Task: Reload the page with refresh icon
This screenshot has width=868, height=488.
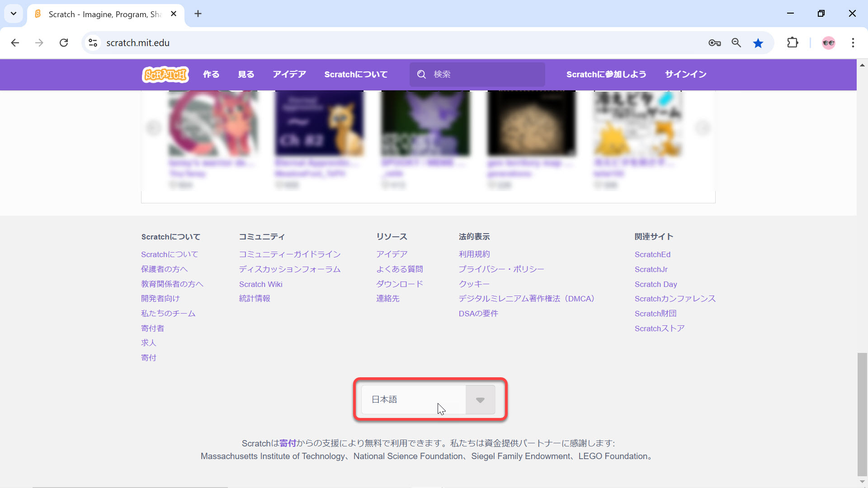Action: 64,43
